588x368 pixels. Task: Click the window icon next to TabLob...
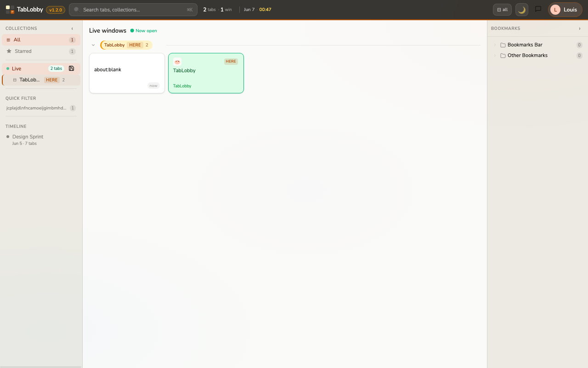tap(15, 80)
